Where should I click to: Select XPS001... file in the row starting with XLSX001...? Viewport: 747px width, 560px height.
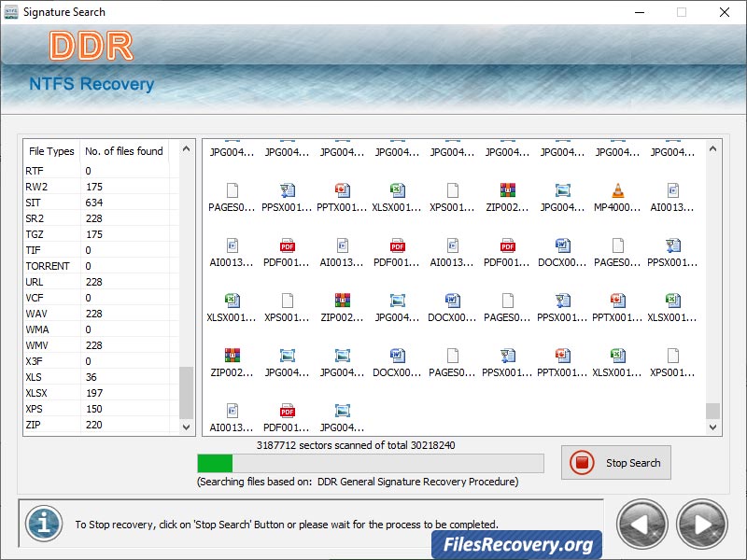[288, 308]
